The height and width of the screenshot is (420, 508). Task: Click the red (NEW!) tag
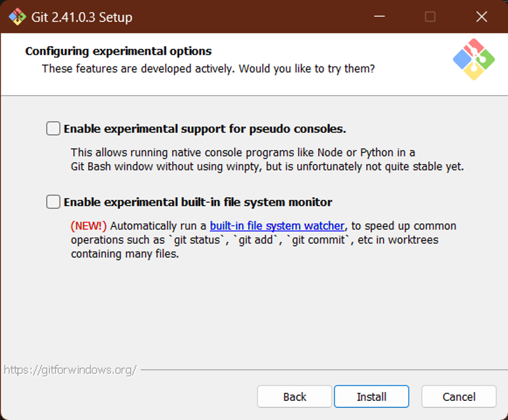click(88, 226)
